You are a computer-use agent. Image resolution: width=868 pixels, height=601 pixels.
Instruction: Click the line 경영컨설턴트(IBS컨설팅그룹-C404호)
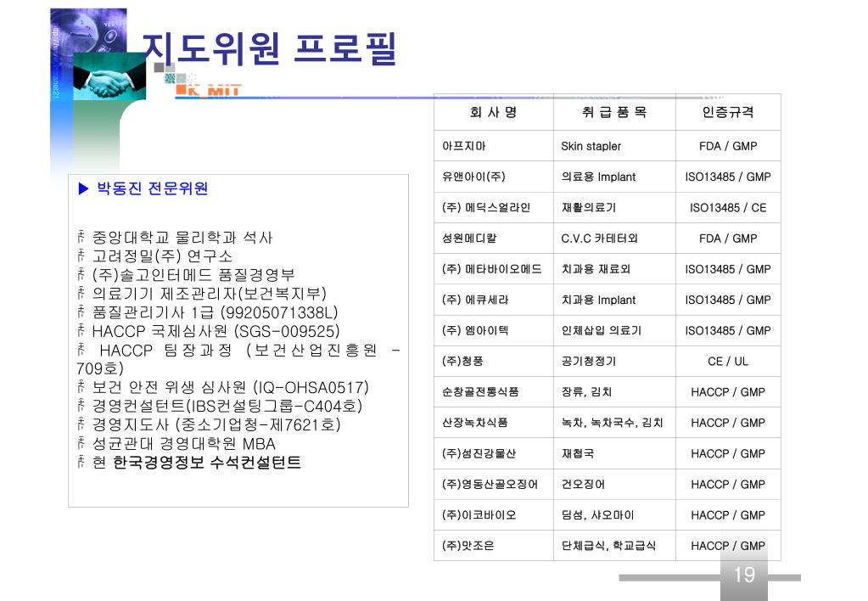pos(227,406)
